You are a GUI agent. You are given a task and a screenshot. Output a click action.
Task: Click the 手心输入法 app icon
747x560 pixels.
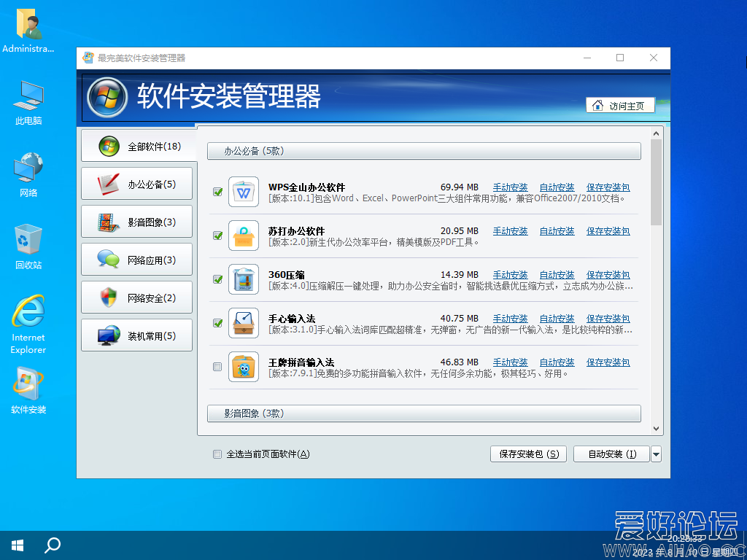[244, 323]
